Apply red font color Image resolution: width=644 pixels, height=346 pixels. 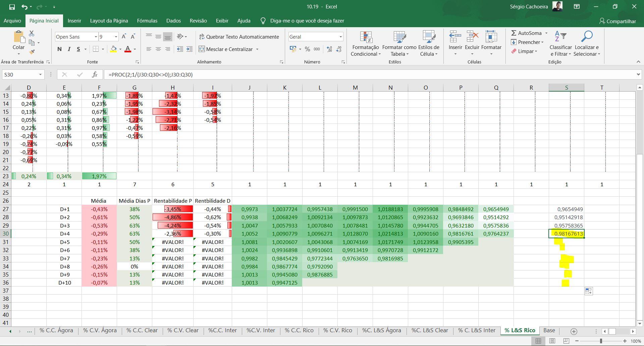point(128,49)
